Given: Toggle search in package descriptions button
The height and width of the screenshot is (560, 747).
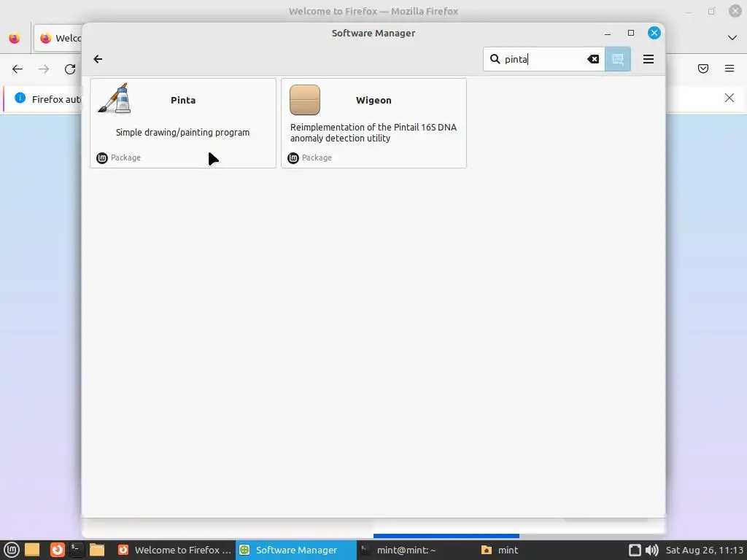Looking at the screenshot, I should [618, 59].
